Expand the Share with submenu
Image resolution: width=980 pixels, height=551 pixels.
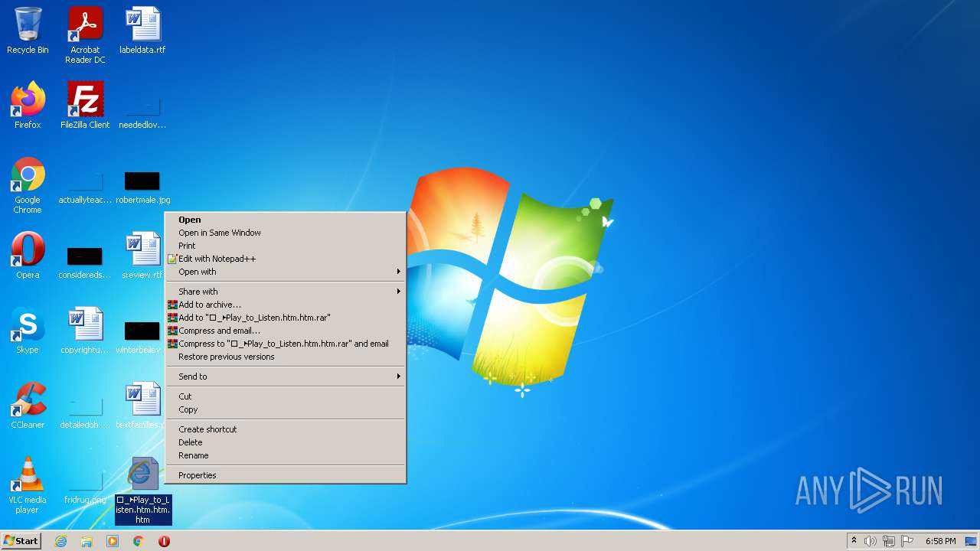click(286, 292)
